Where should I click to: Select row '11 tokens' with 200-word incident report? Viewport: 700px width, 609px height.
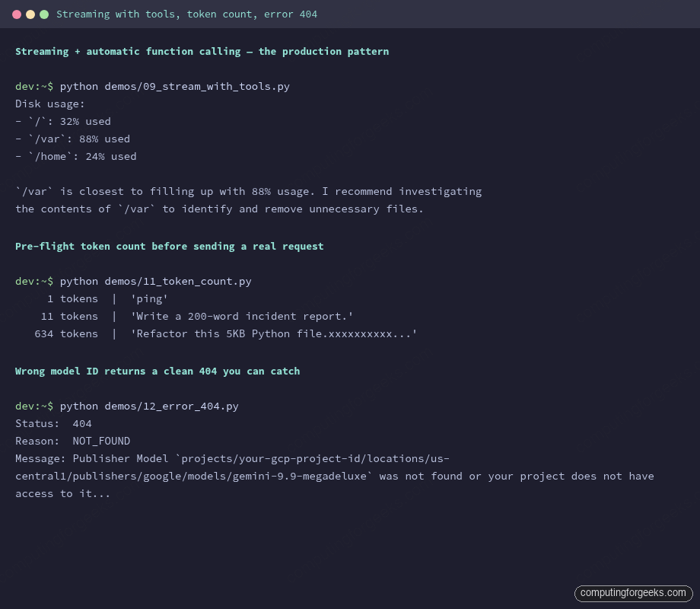[197, 317]
